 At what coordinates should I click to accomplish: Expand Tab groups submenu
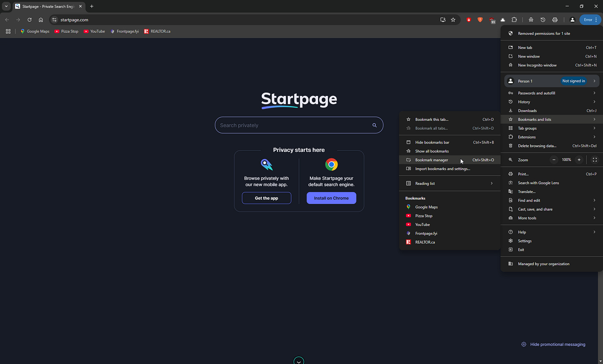552,128
